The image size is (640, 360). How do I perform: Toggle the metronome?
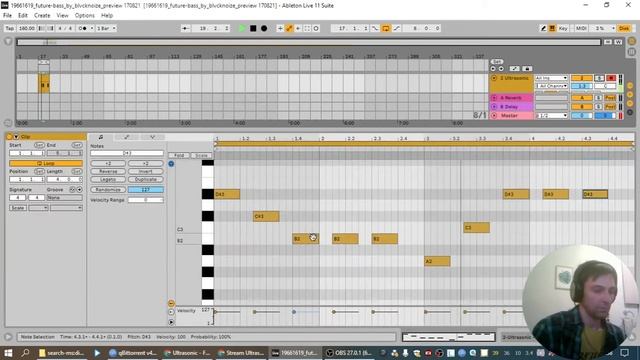[x=82, y=28]
